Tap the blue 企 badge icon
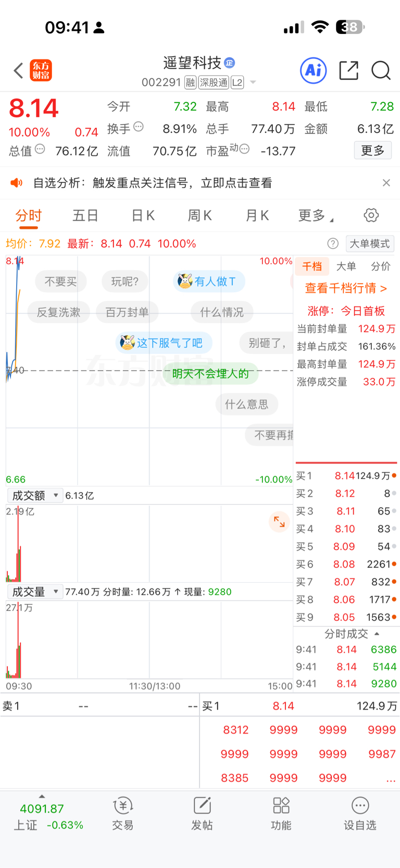 tap(229, 63)
